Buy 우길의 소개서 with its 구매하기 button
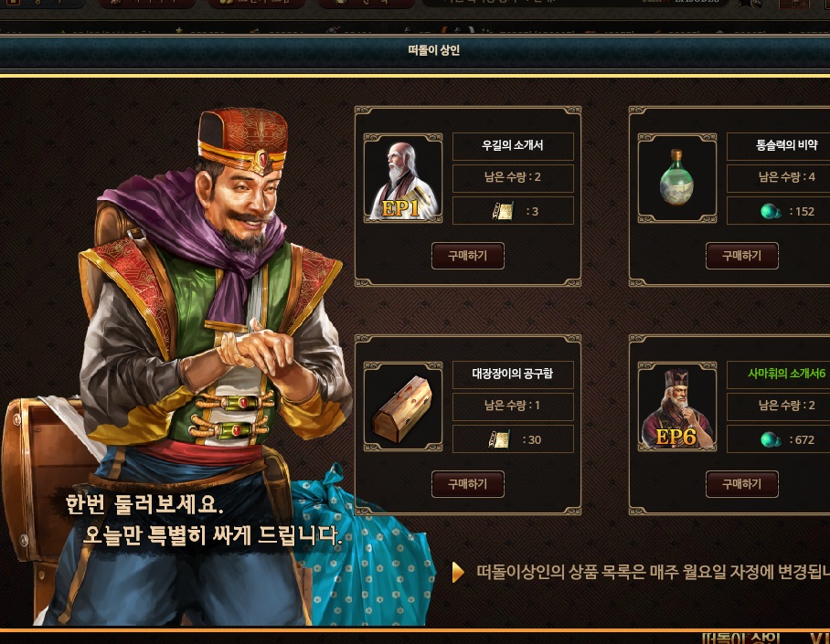Image resolution: width=830 pixels, height=644 pixels. (467, 256)
